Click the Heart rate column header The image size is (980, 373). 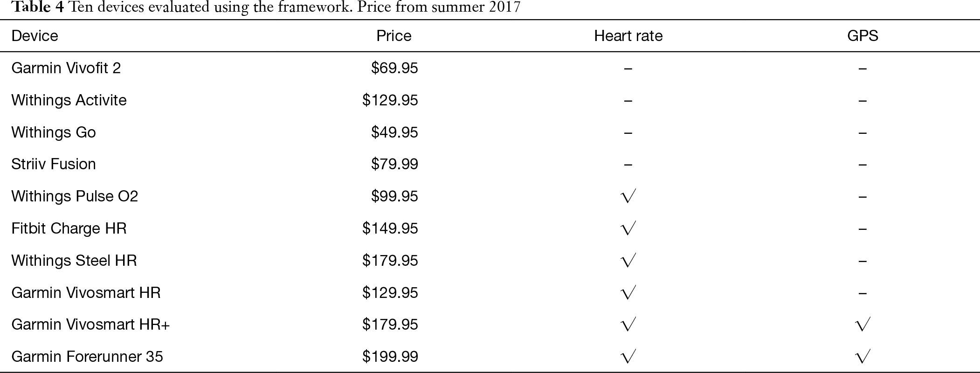tap(628, 36)
